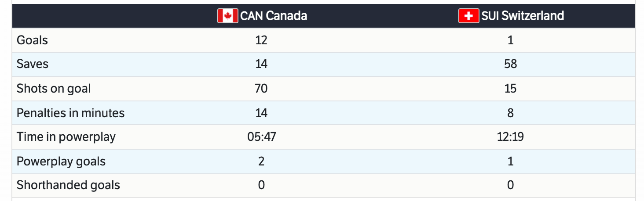Click the Switzerland flag icon
644x201 pixels.
[x=468, y=16]
